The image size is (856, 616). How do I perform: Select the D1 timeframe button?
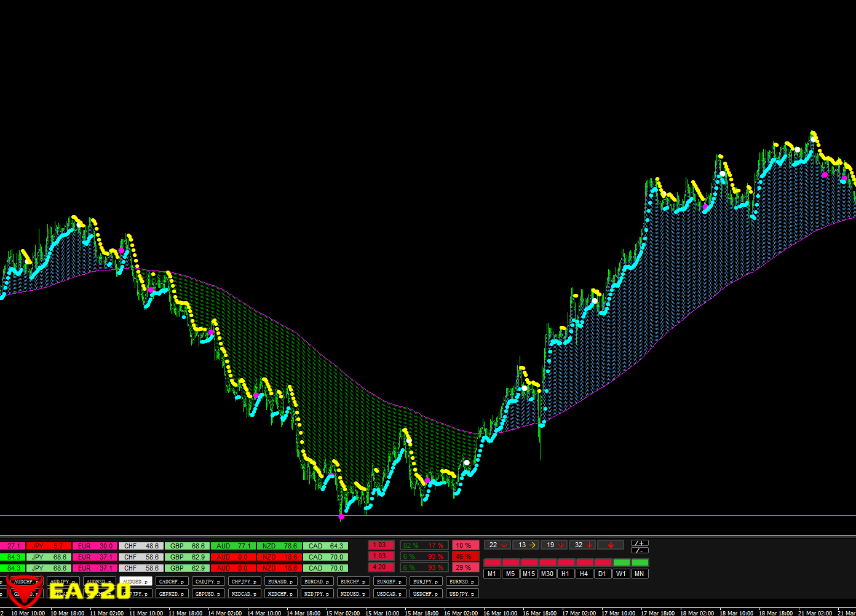click(602, 574)
